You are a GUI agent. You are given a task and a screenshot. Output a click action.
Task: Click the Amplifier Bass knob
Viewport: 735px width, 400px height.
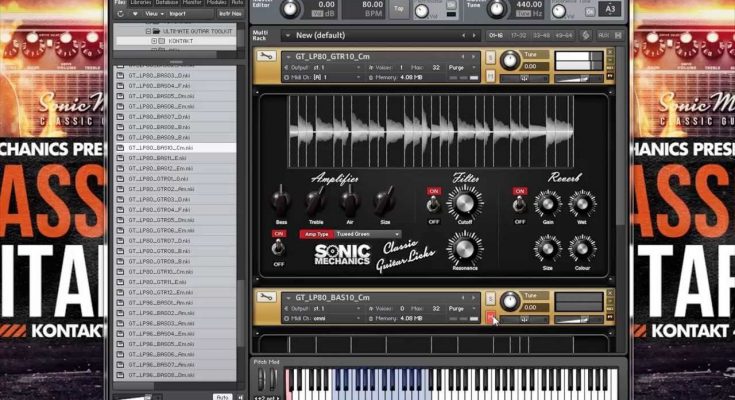click(281, 200)
